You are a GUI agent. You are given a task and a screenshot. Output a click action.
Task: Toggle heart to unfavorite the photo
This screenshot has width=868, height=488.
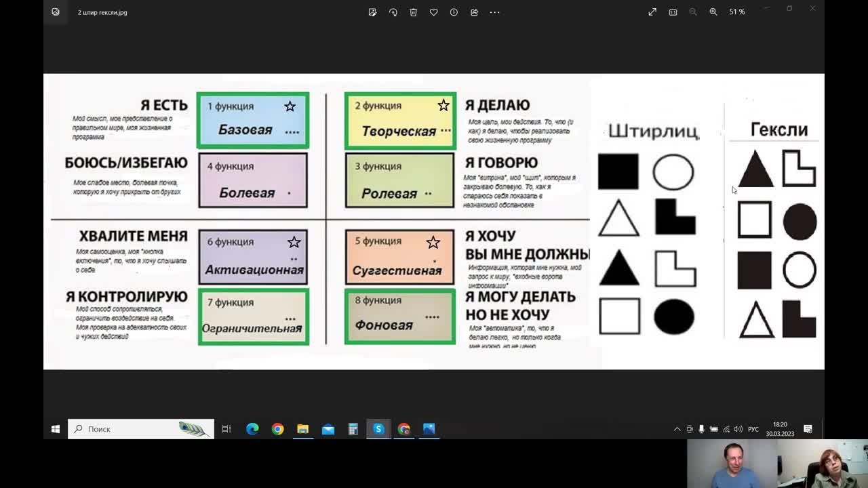point(433,12)
